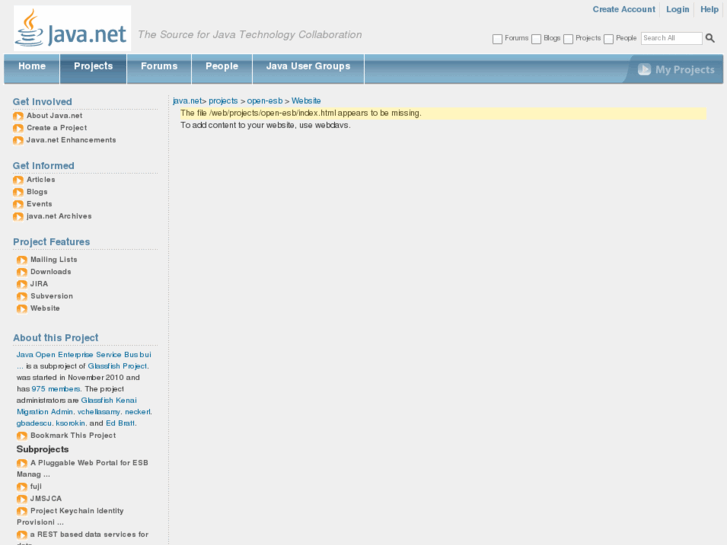Click arrow icon beside About Java.net
The height and width of the screenshot is (545, 727).
coord(18,116)
